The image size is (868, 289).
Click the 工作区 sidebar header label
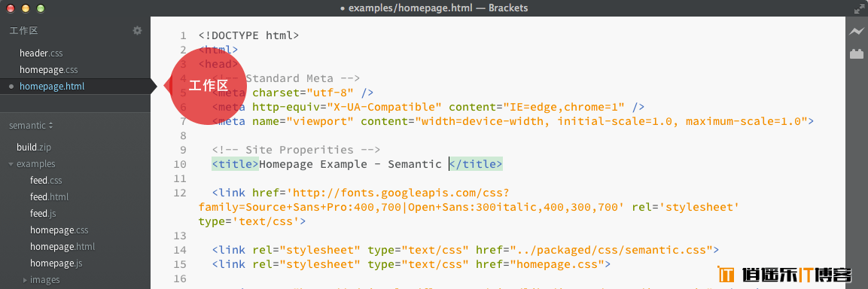(23, 30)
